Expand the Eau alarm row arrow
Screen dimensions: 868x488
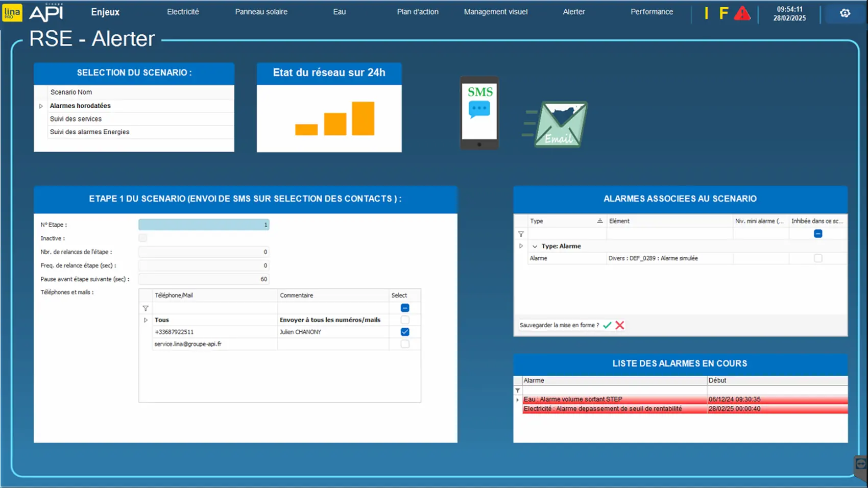518,400
